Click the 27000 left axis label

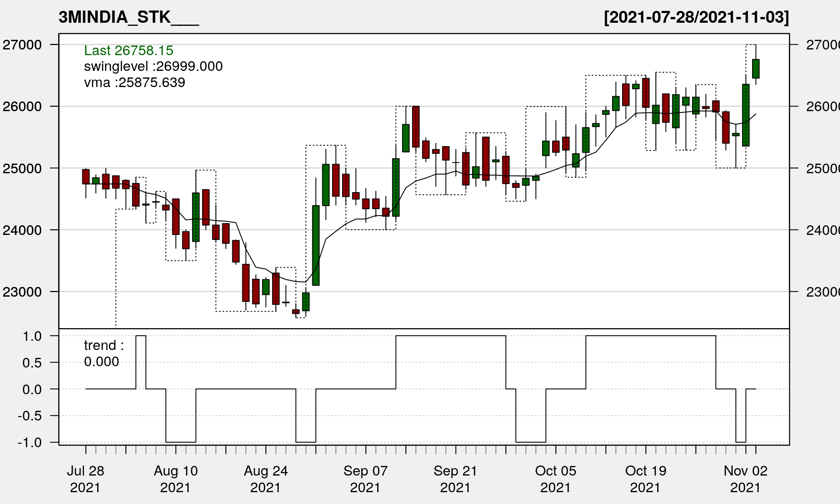point(22,45)
